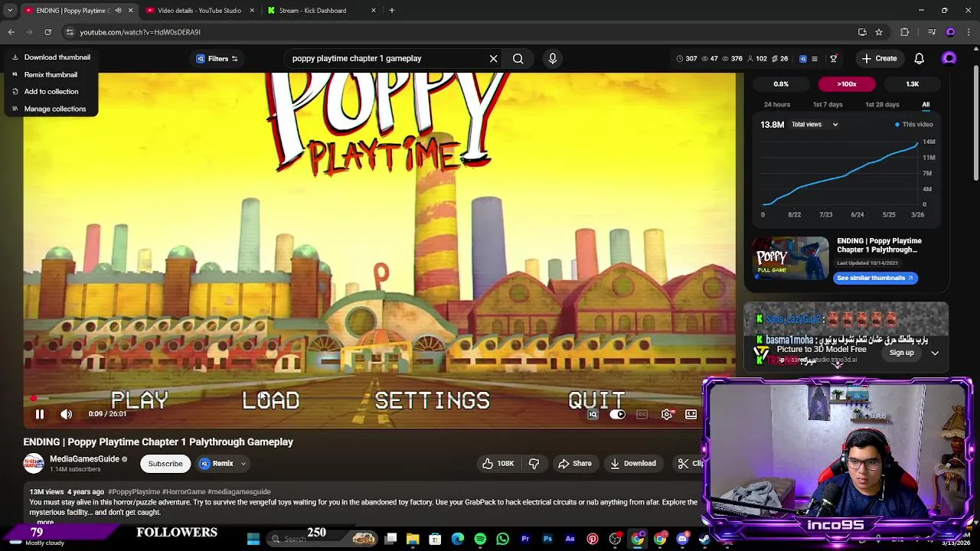This screenshot has height=551, width=980.
Task: Open Windows Start menu
Action: [x=253, y=539]
